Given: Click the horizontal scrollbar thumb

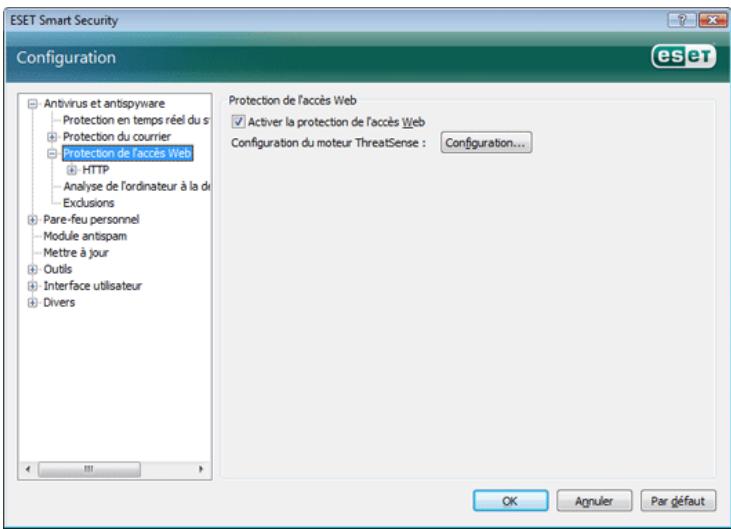Looking at the screenshot, I should [89, 469].
